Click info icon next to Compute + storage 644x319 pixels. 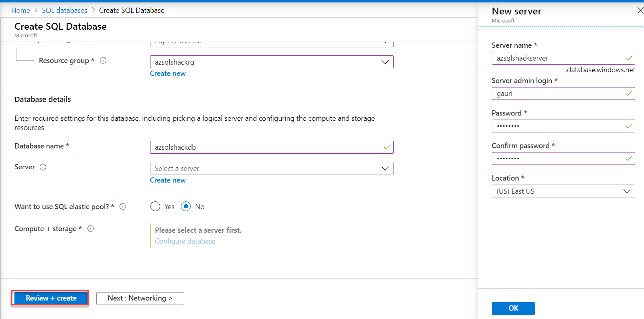pyautogui.click(x=91, y=229)
